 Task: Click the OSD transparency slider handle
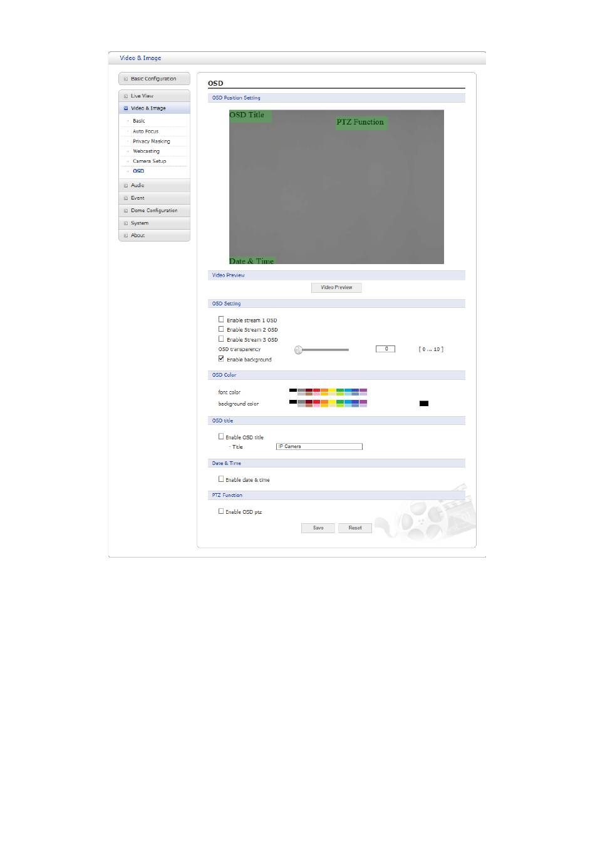coord(299,350)
